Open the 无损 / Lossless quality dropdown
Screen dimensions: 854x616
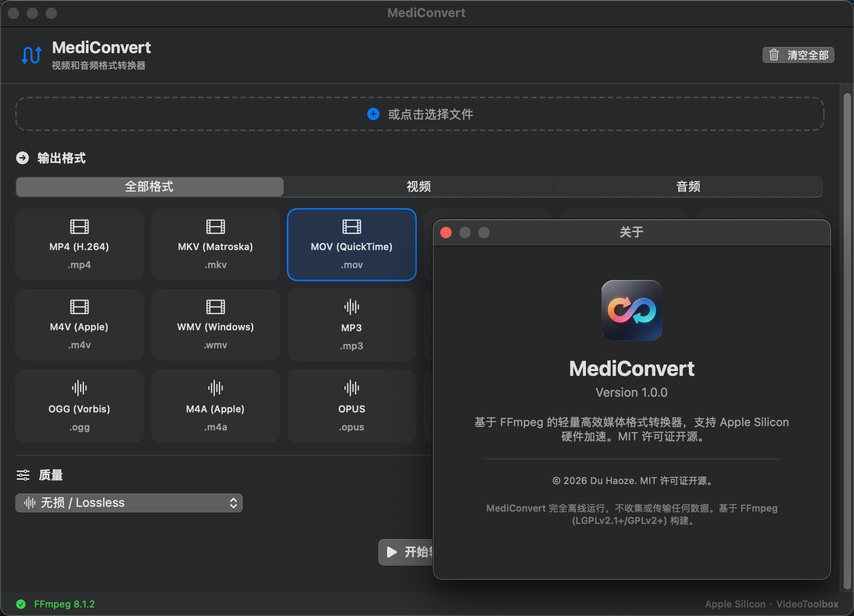coord(129,503)
